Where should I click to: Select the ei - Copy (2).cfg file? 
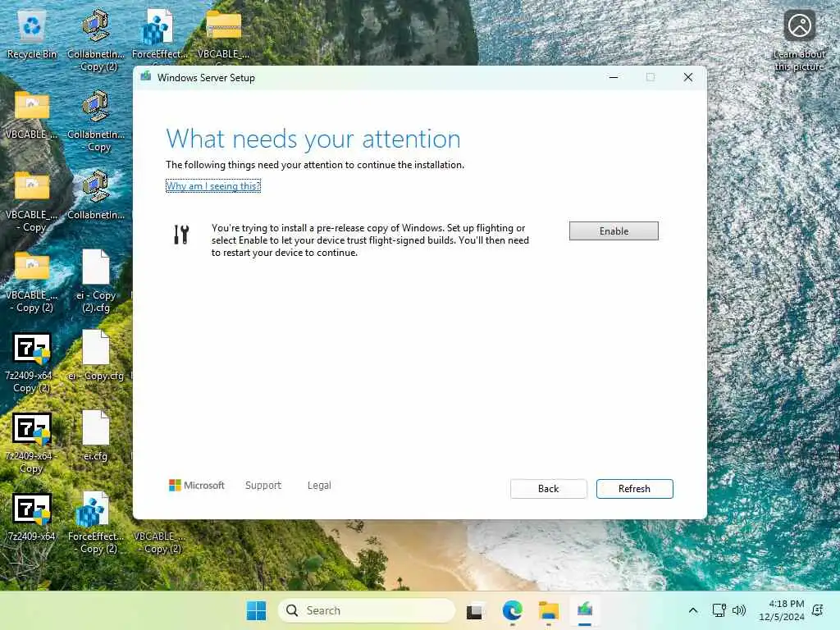96,281
